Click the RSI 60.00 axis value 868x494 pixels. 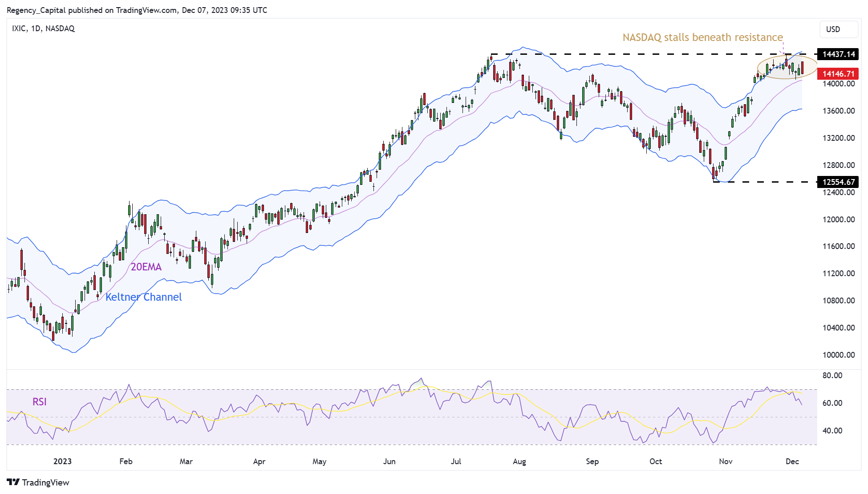coord(832,403)
